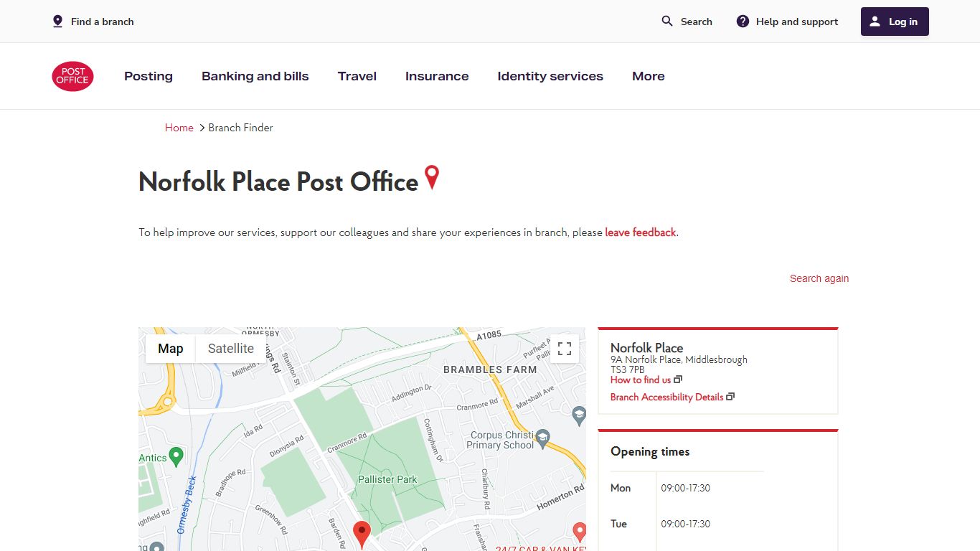Click the red pin beside page title
Screen dimensions: 980x551
[432, 177]
